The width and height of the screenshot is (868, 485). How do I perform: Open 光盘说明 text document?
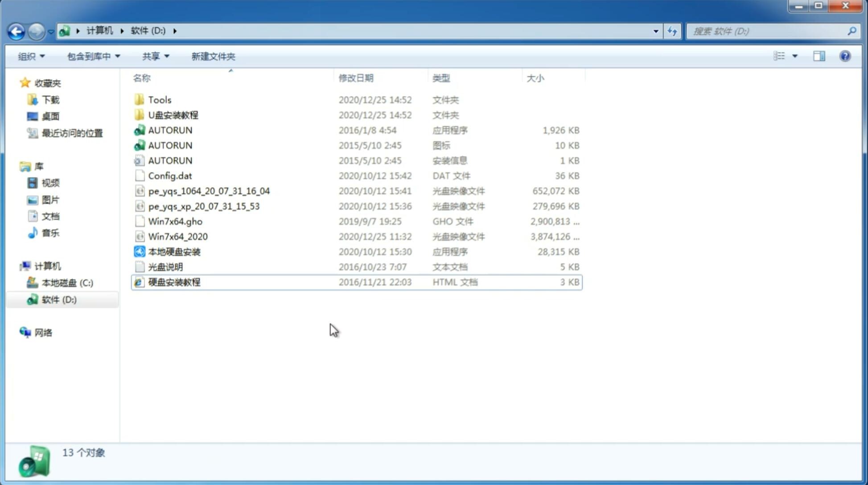click(165, 266)
